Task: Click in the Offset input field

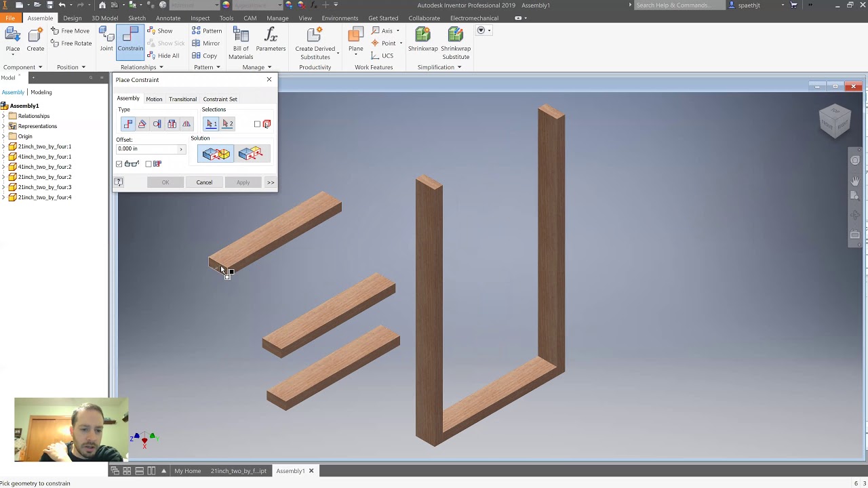Action: coord(146,149)
